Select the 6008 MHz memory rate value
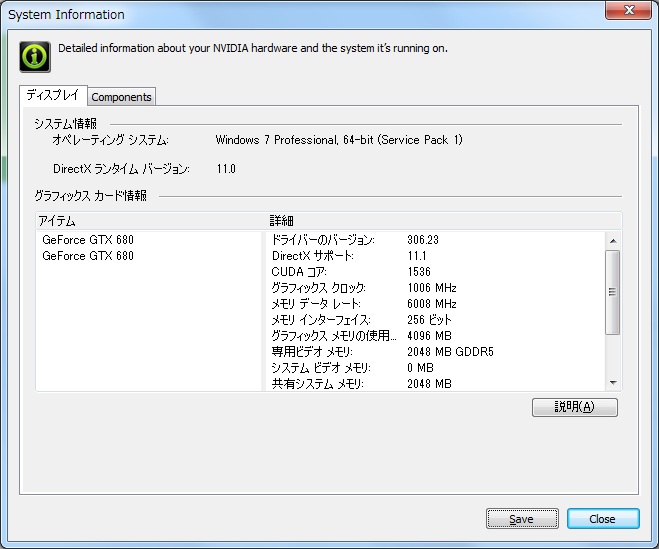Image resolution: width=659 pixels, height=549 pixels. (432, 304)
